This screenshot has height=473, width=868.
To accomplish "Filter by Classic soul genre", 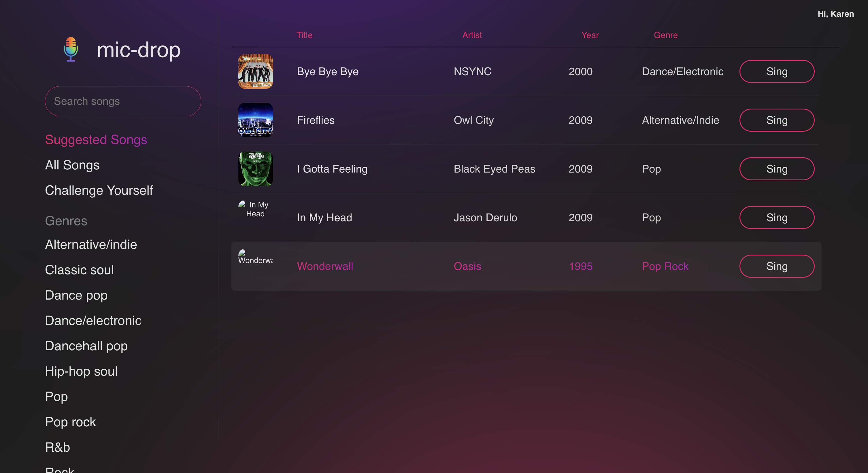I will pyautogui.click(x=80, y=270).
